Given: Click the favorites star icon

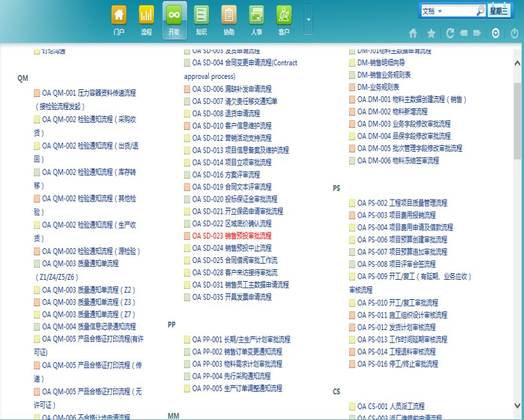Looking at the screenshot, I should click(x=431, y=33).
